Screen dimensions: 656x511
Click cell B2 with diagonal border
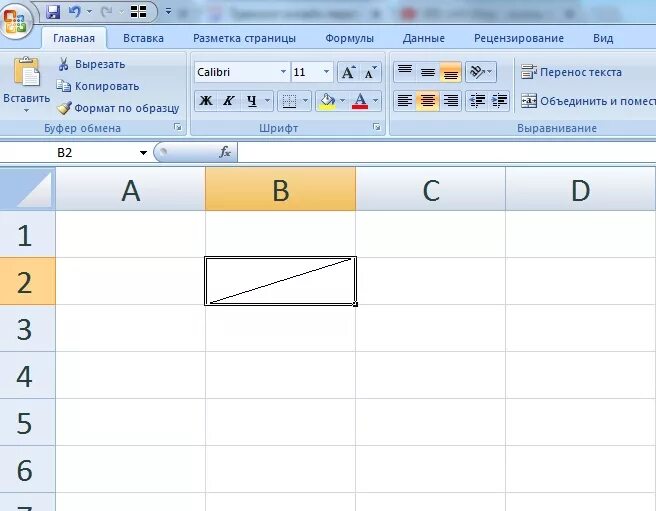point(280,281)
